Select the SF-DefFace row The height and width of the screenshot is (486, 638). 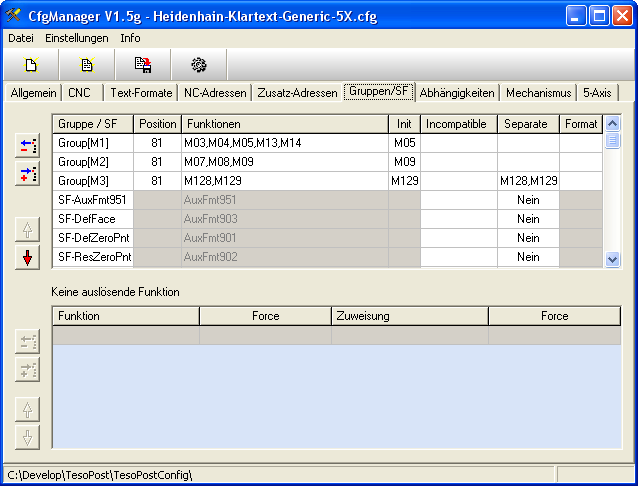[x=93, y=219]
